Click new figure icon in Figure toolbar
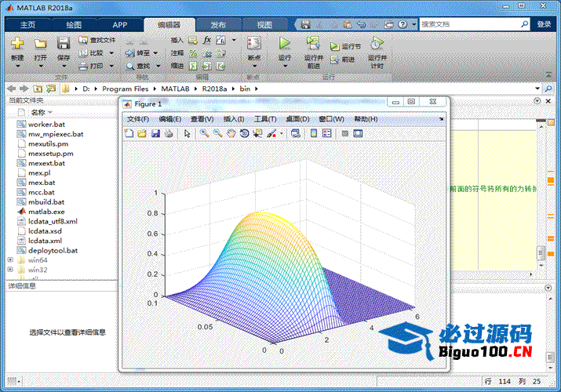The image size is (561, 392). coord(129,133)
